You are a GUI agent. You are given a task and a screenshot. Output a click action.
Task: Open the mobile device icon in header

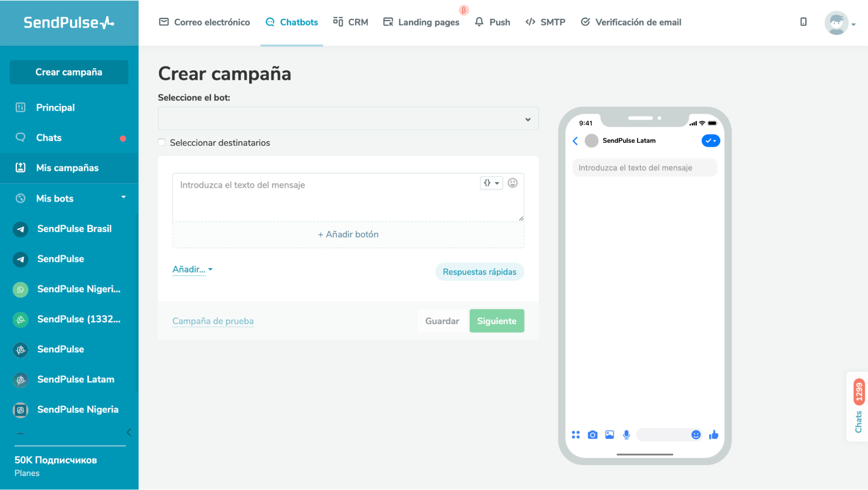pos(803,22)
